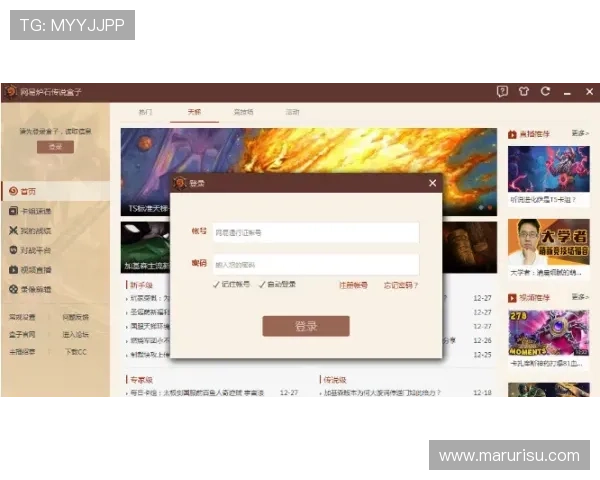Click the brown banner tile right of dialog

pyautogui.click(x=470, y=247)
